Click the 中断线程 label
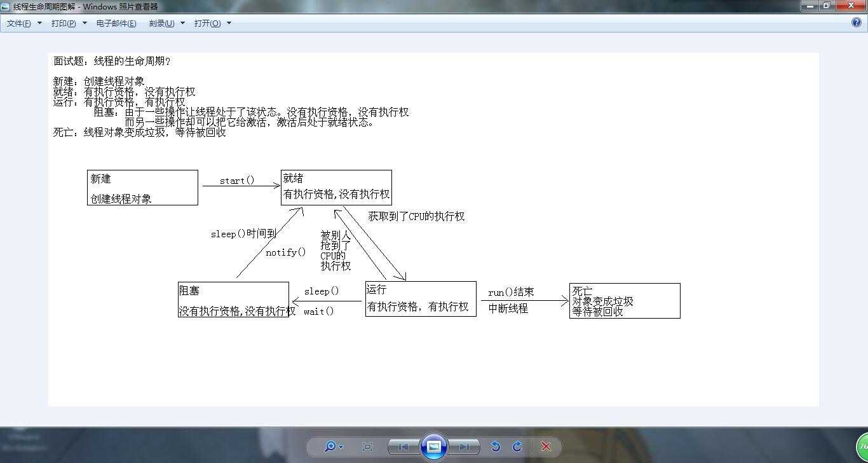 point(508,308)
